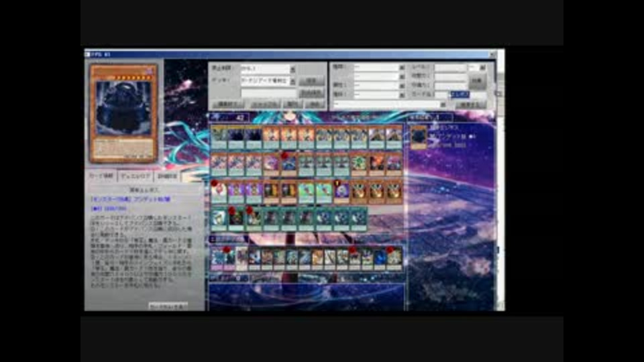
Task: Click the clear deck button
Action: [x=314, y=105]
